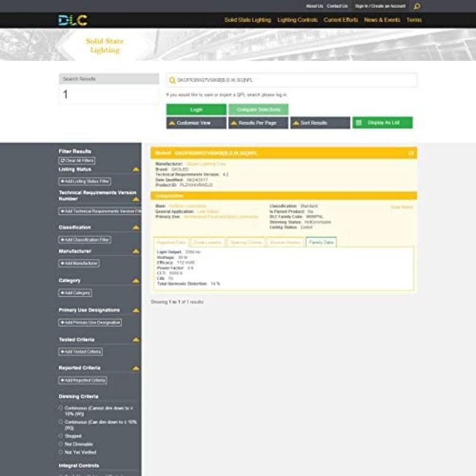Image resolution: width=476 pixels, height=476 pixels.
Task: Switch to the Spacing Criteria tab
Action: (246, 242)
